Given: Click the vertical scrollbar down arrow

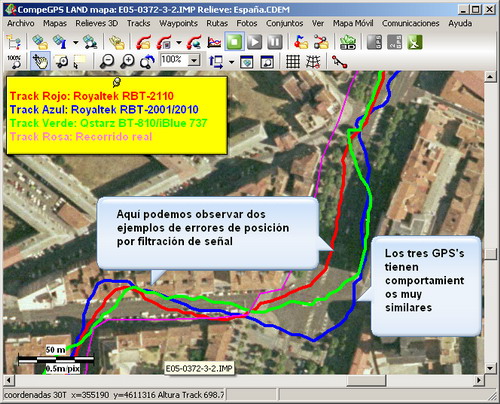Looking at the screenshot, I should 490,369.
